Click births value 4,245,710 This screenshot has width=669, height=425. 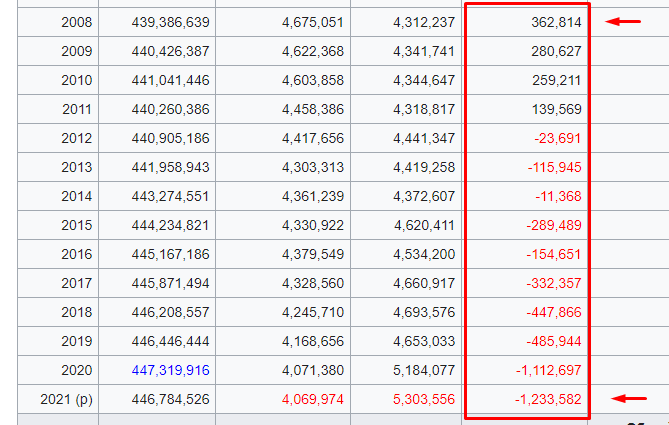(313, 312)
